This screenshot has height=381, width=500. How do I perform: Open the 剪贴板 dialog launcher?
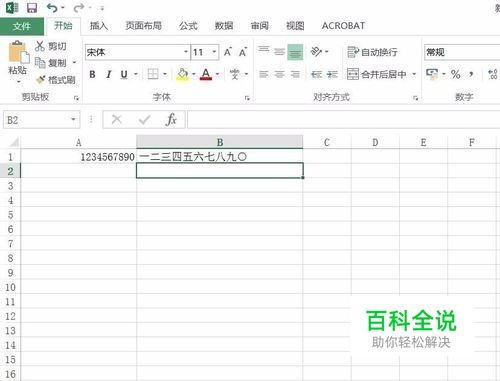click(x=76, y=98)
